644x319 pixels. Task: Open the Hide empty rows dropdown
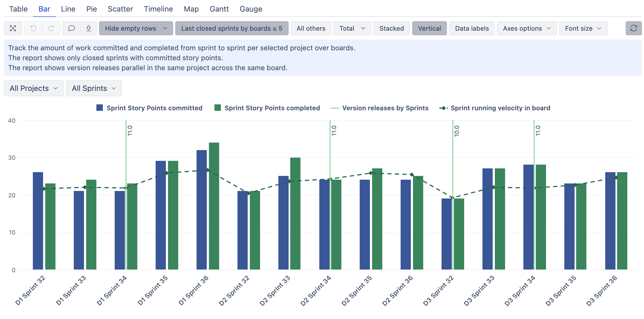(136, 28)
